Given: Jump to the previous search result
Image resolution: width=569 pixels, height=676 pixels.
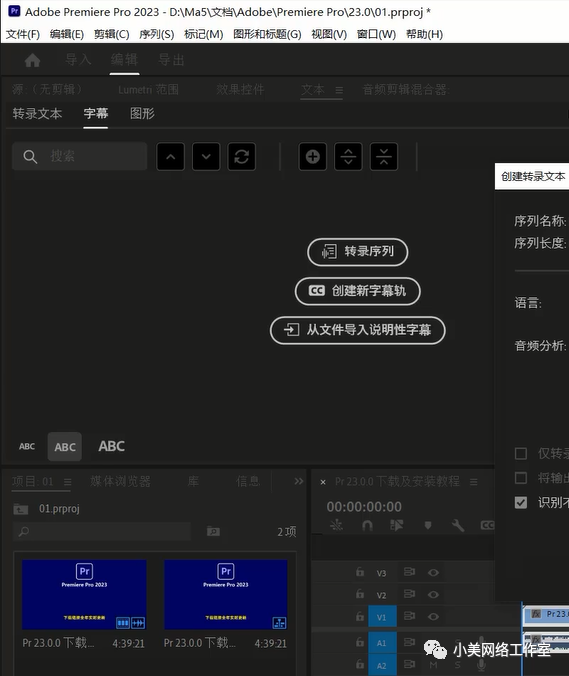Looking at the screenshot, I should [x=171, y=156].
